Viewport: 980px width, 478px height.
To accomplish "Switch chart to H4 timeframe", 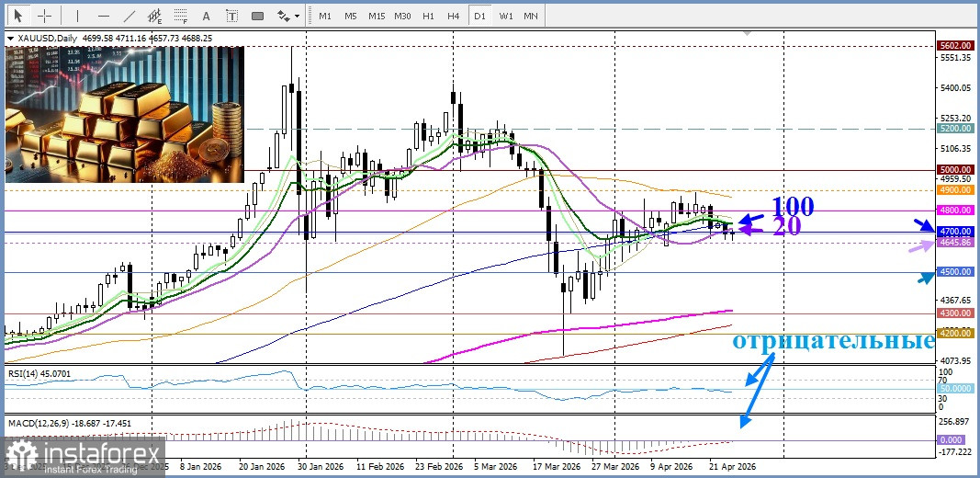I will pyautogui.click(x=454, y=16).
